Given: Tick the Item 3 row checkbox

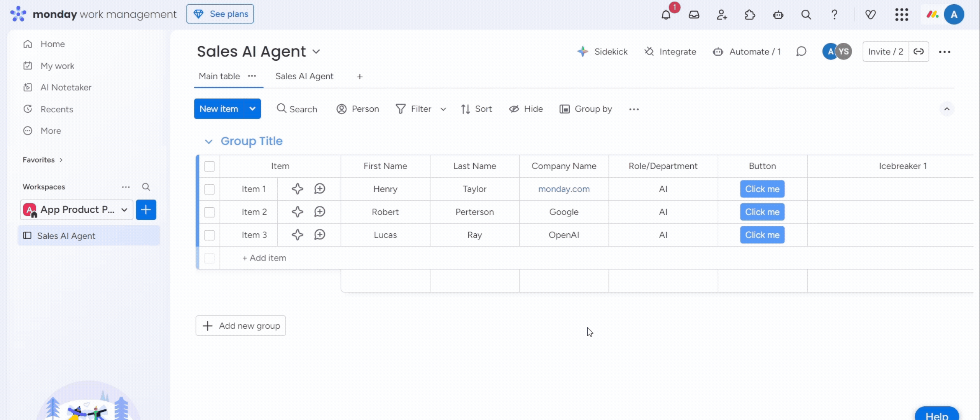Looking at the screenshot, I should click(209, 235).
